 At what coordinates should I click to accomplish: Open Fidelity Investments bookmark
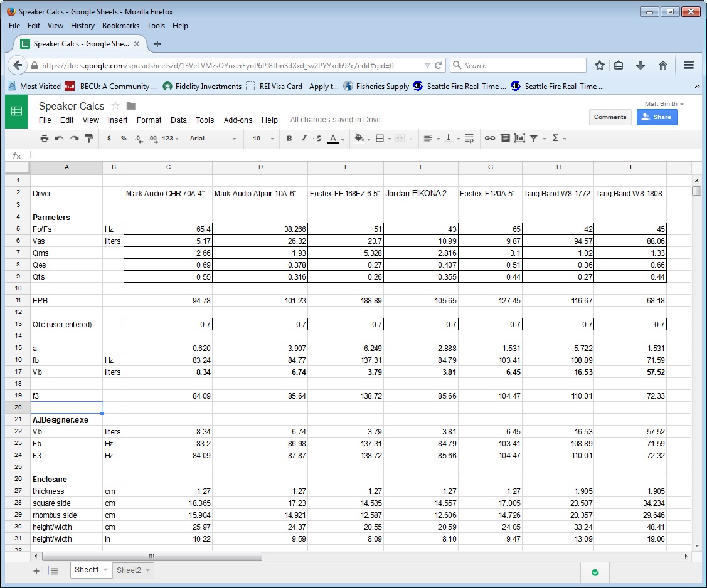pos(202,86)
